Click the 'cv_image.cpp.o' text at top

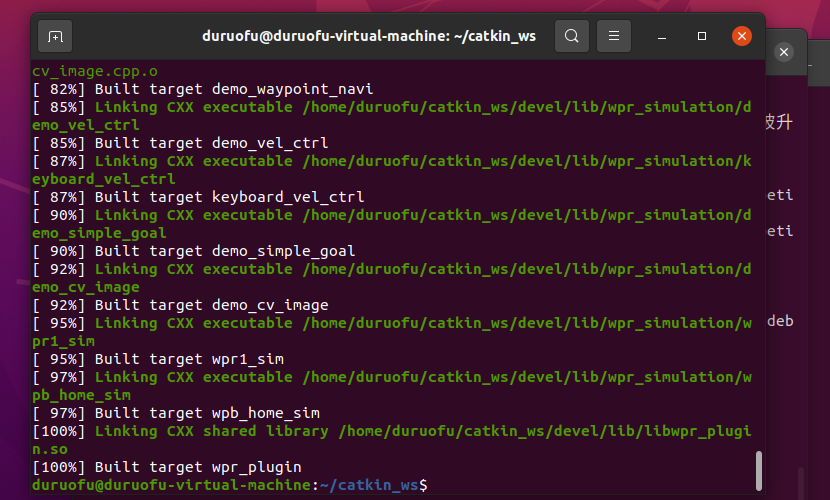pyautogui.click(x=95, y=71)
